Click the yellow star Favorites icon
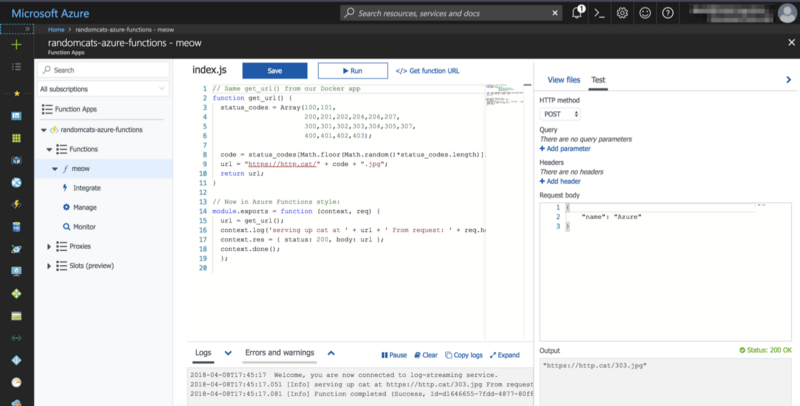The height and width of the screenshot is (406, 800). point(16,93)
